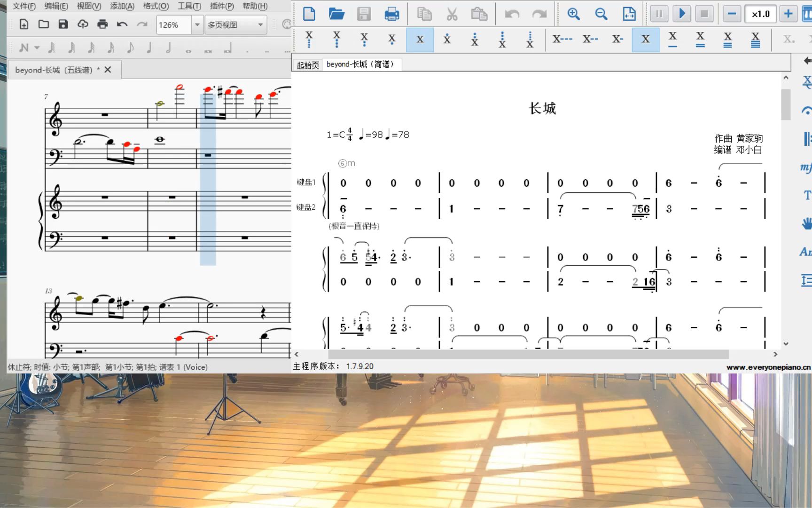Upload score online with cloud icon
The image size is (812, 508).
point(83,24)
